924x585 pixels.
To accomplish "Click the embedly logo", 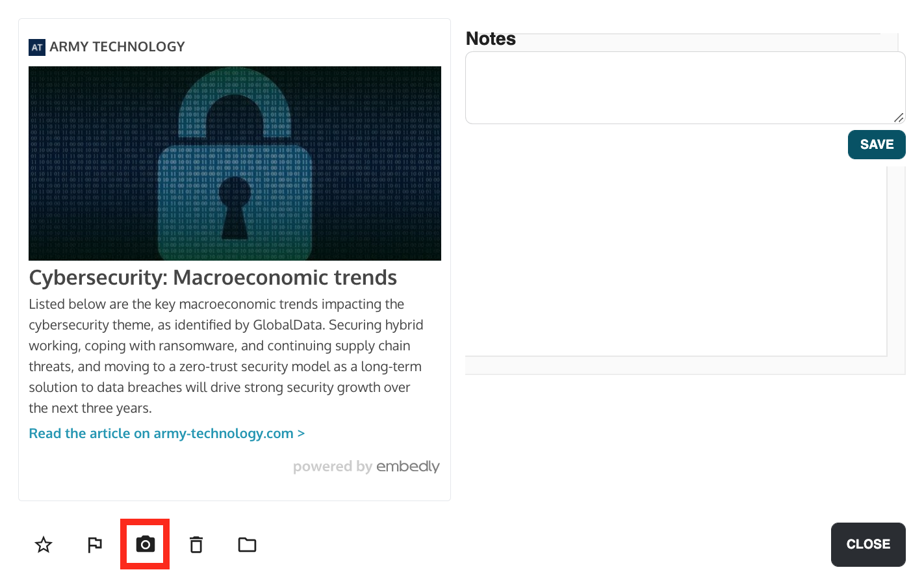I will point(408,467).
